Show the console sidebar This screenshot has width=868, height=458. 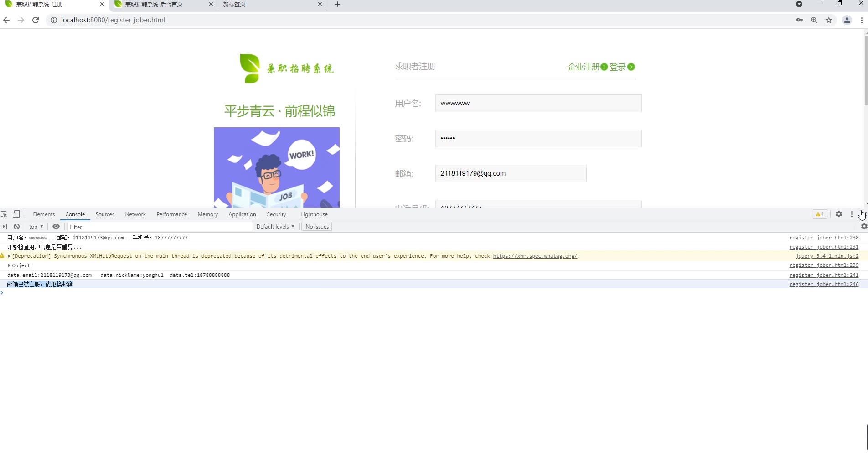[4, 227]
